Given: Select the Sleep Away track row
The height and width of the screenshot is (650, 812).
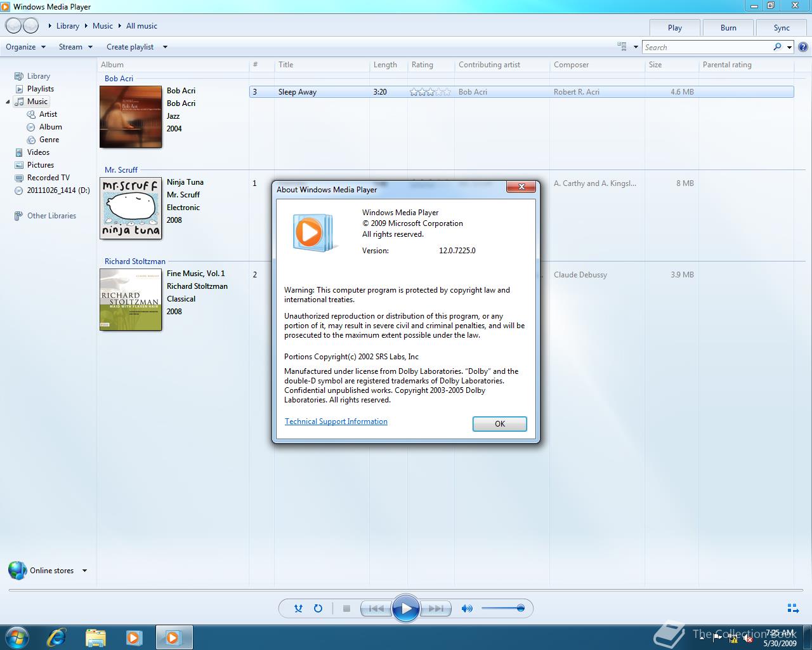Looking at the screenshot, I should (521, 92).
